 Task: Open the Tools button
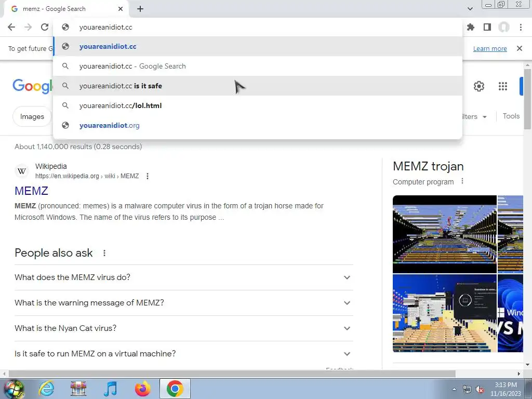tap(511, 116)
